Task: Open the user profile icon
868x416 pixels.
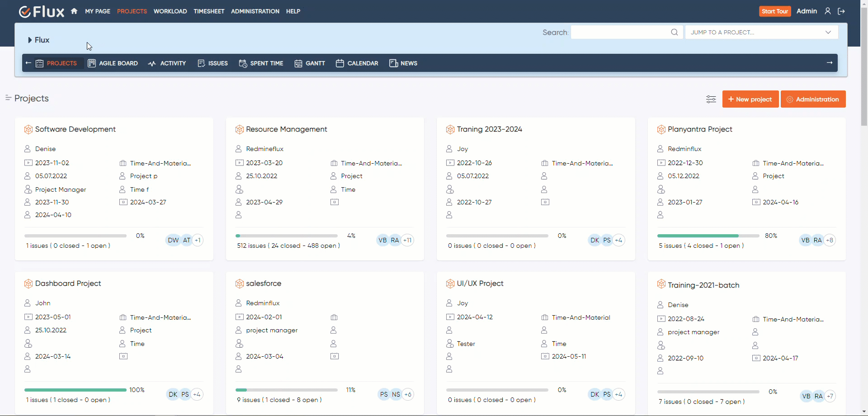Action: 827,11
